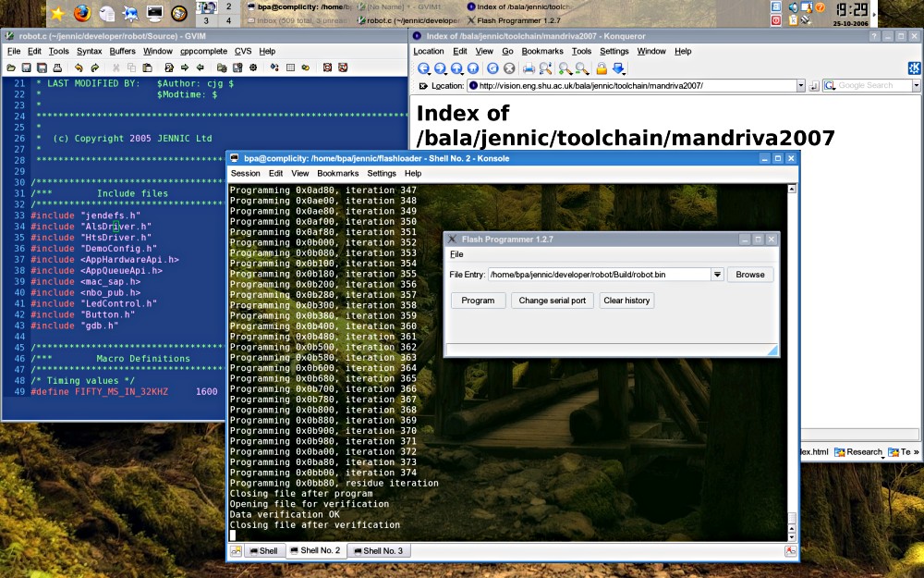Click the Save file icon in GVIM toolbar

point(26,68)
